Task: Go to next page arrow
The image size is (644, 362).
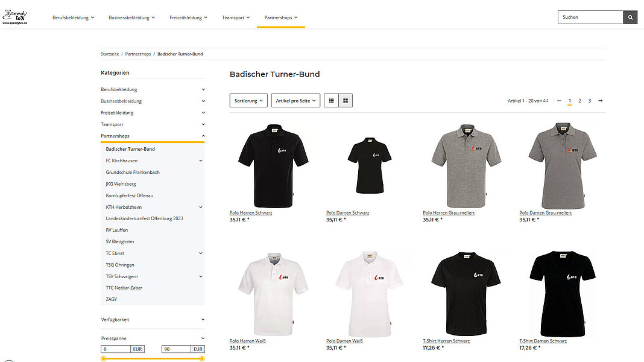Action: click(x=601, y=101)
